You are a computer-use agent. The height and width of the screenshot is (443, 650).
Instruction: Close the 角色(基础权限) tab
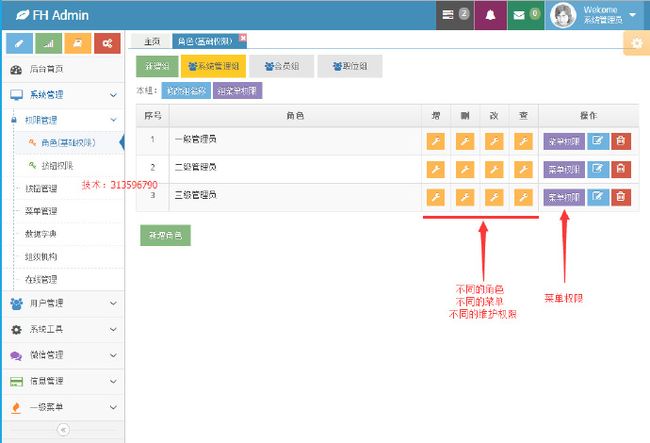[x=243, y=38]
